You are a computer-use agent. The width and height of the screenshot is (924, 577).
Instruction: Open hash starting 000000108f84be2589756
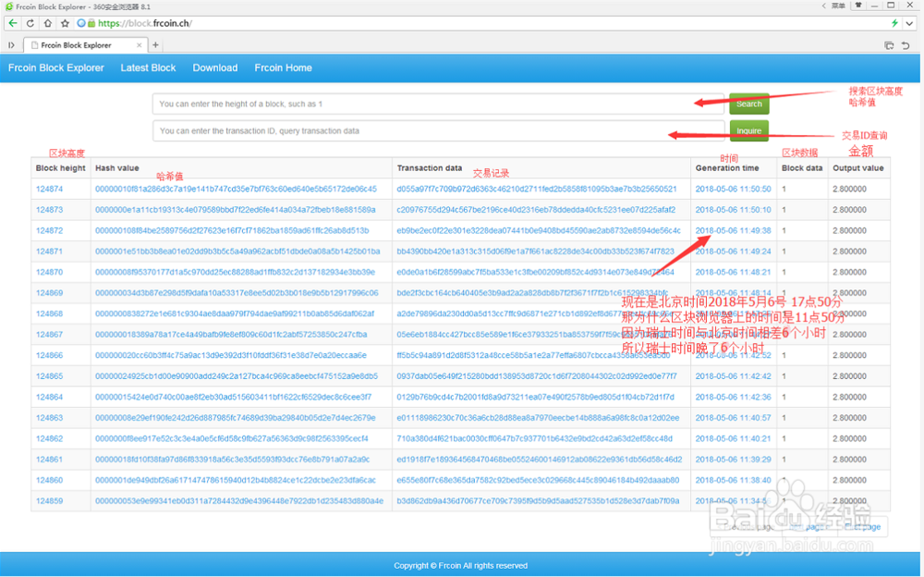[232, 230]
